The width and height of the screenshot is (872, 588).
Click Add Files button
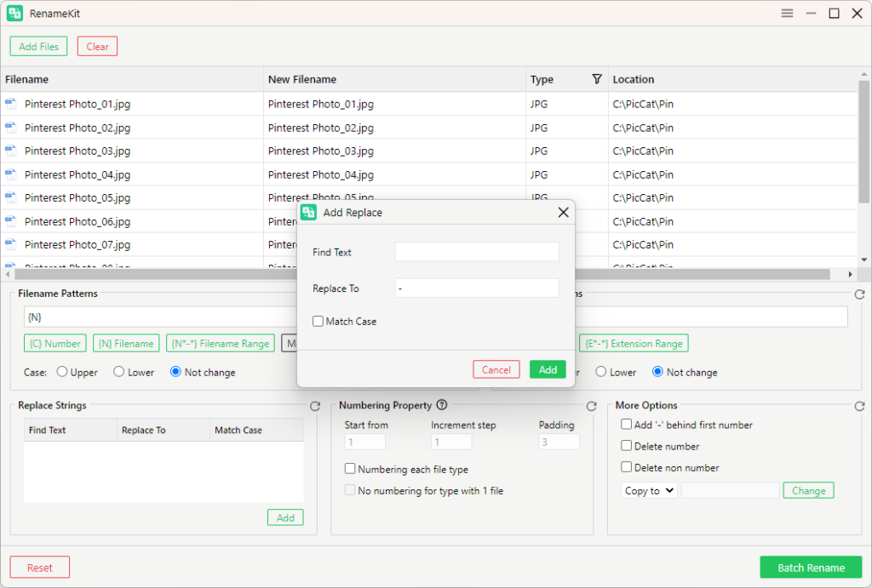[x=38, y=46]
